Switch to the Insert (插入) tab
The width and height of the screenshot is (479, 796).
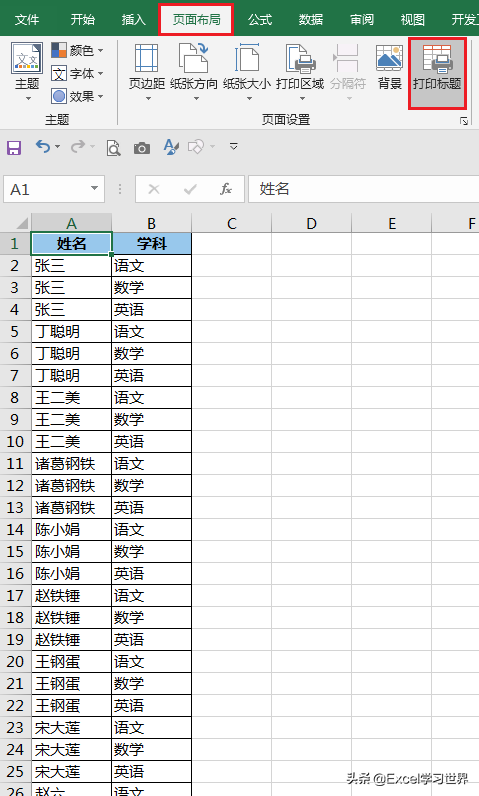tap(133, 19)
